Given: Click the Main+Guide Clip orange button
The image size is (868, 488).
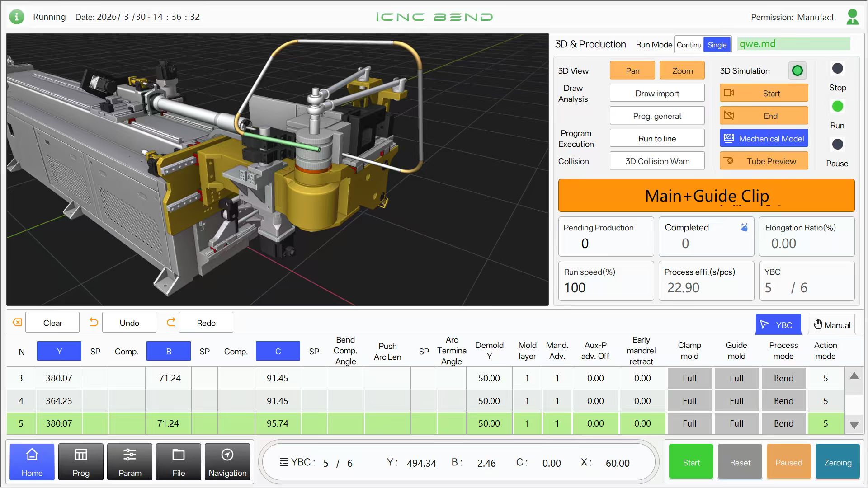Looking at the screenshot, I should pyautogui.click(x=706, y=196).
